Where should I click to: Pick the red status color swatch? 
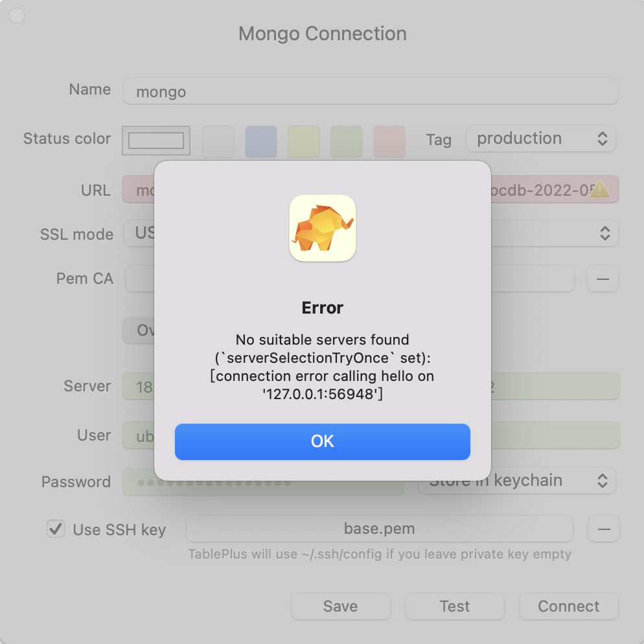[x=389, y=142]
